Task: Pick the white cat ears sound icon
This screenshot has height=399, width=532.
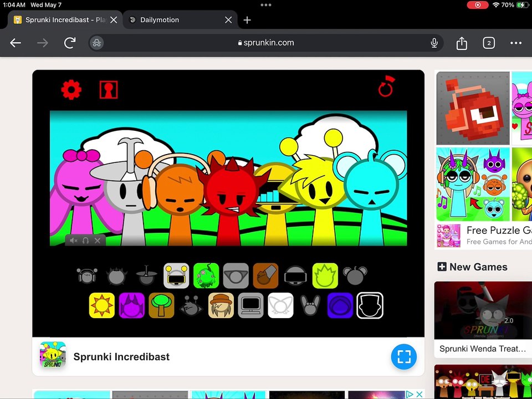Action: tap(280, 305)
